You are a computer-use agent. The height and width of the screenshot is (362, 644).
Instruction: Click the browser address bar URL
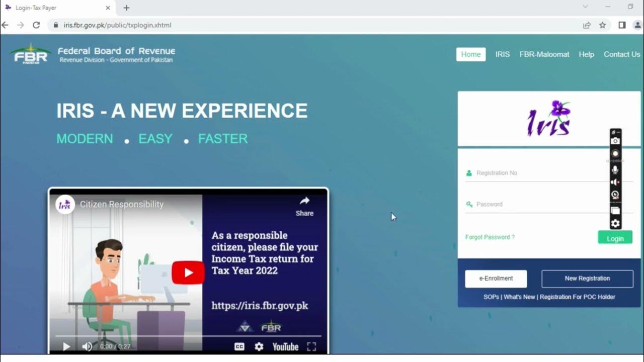pyautogui.click(x=117, y=25)
